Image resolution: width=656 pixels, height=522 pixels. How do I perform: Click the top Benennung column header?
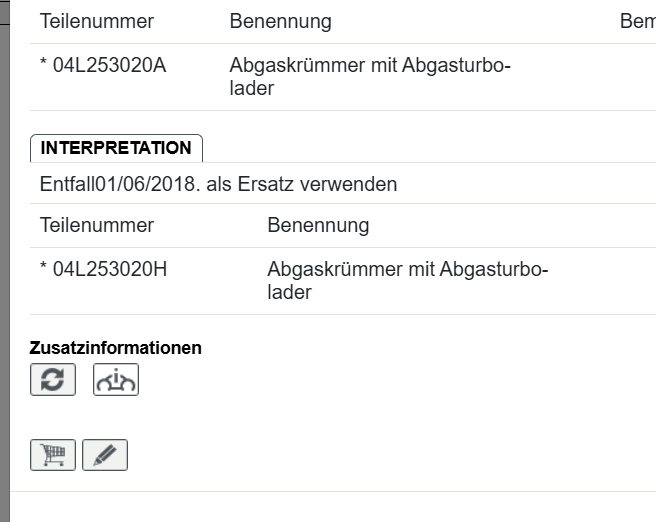pyautogui.click(x=280, y=21)
